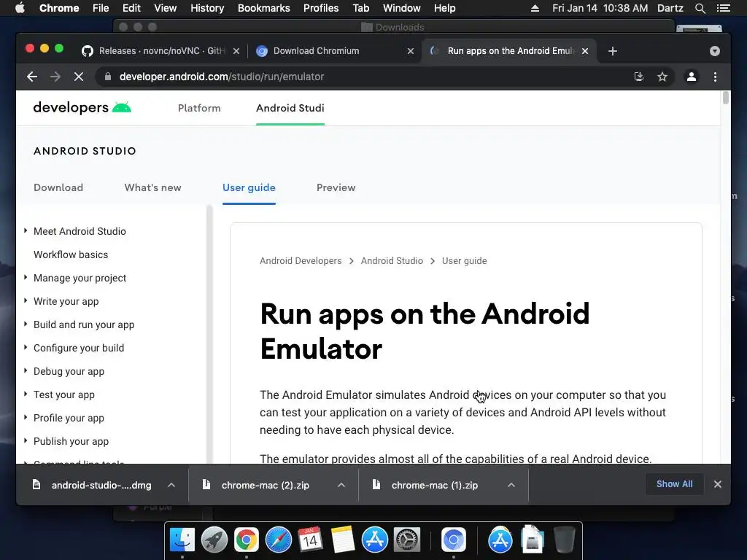This screenshot has height=560, width=747.
Task: Open the Download section tab
Action: (x=58, y=187)
